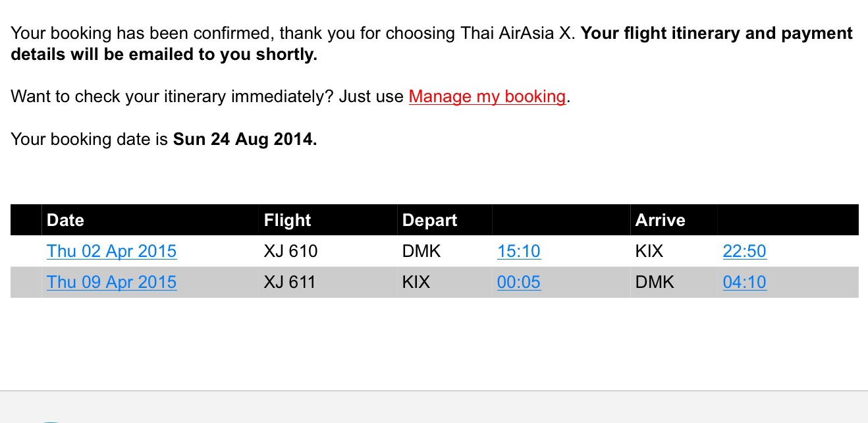This screenshot has height=423, width=868.
Task: Tap the 15:10 departure time link
Action: [518, 251]
